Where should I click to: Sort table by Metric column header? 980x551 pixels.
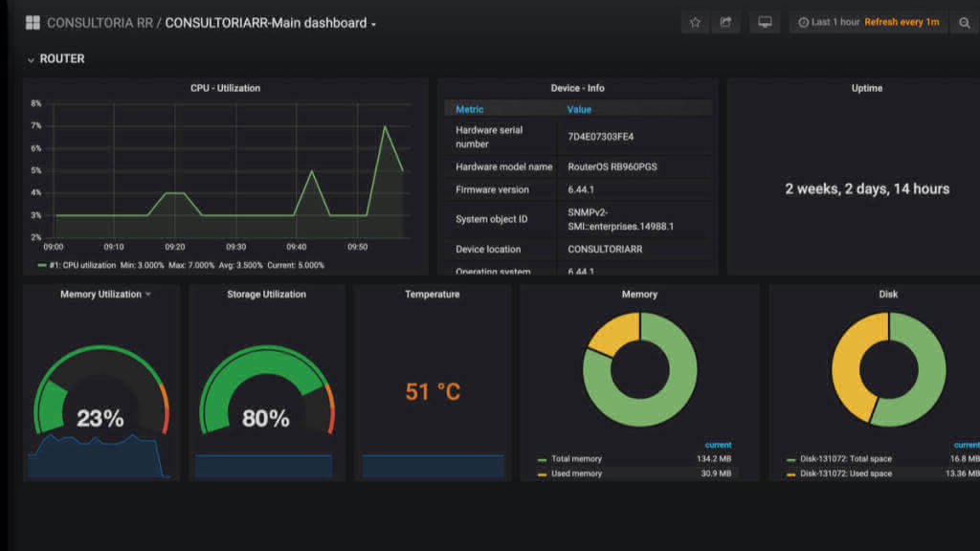point(469,109)
